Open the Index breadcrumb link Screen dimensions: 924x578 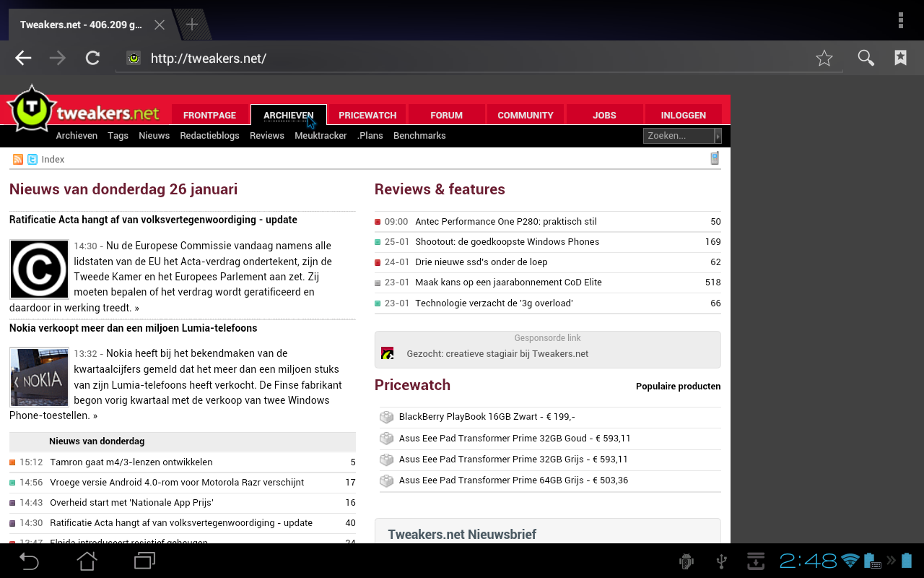pyautogui.click(x=53, y=160)
